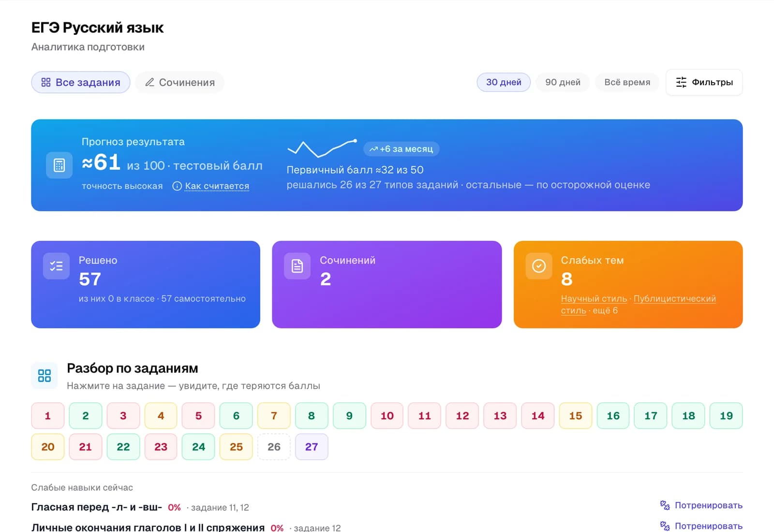Open the Сочинения tab
Viewport: 774px width, 532px height.
(180, 82)
